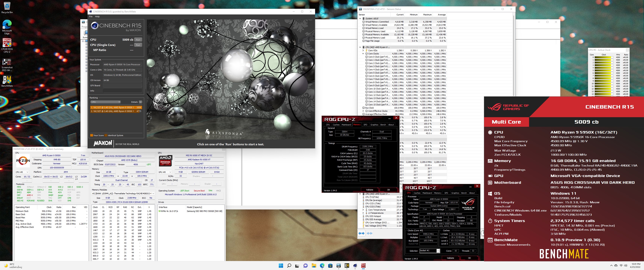Click the Info field in Cinebench
The height and width of the screenshot is (270, 644).
pos(122,91)
